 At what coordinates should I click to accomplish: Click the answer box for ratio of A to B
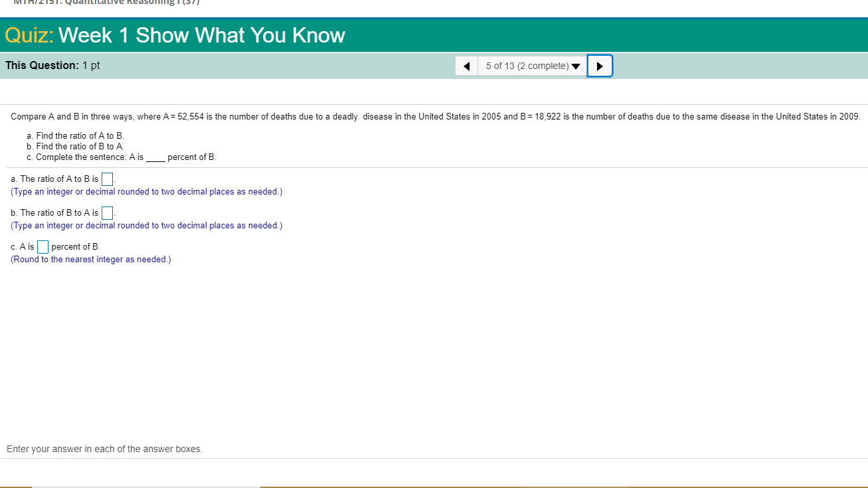(x=107, y=179)
